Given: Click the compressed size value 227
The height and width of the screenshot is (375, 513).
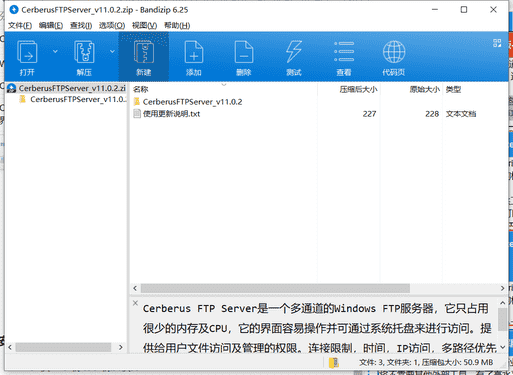Looking at the screenshot, I should click(x=369, y=114).
